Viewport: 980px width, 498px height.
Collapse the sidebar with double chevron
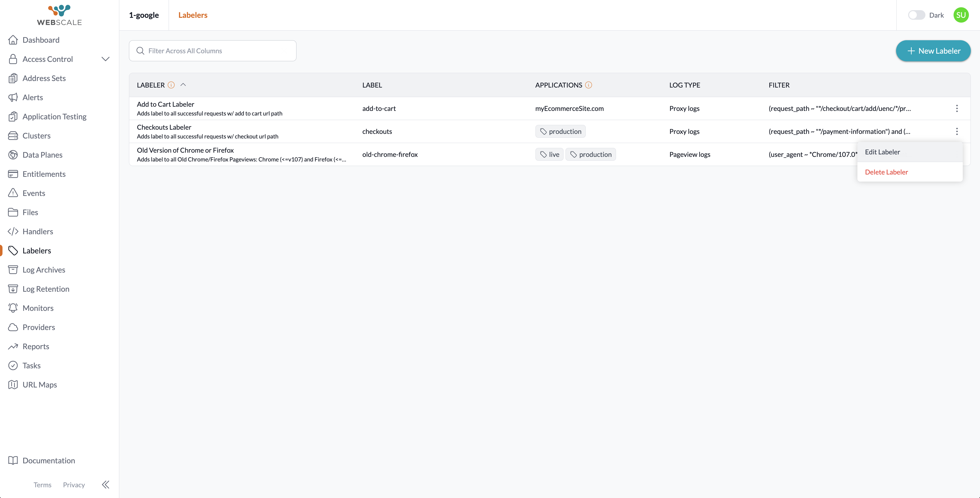[x=105, y=484]
